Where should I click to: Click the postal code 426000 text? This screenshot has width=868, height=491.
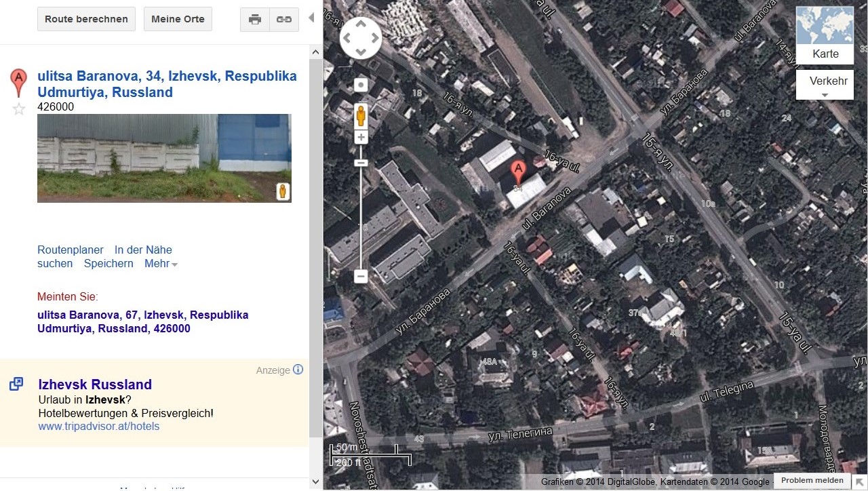click(56, 107)
